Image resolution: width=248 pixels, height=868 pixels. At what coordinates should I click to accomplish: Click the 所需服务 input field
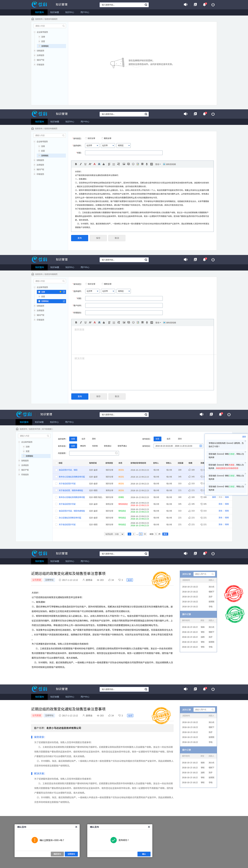[124, 312]
